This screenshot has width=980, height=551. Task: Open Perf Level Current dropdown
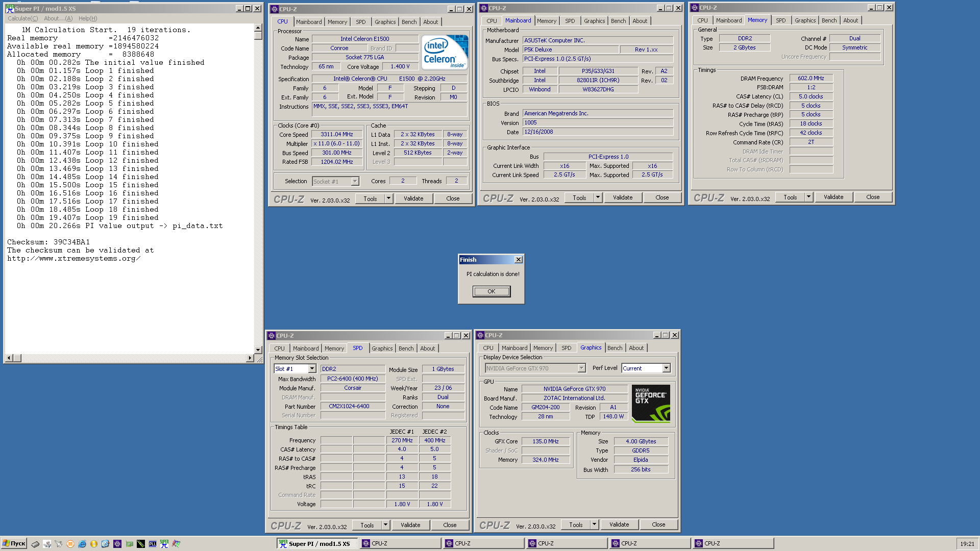pos(666,368)
